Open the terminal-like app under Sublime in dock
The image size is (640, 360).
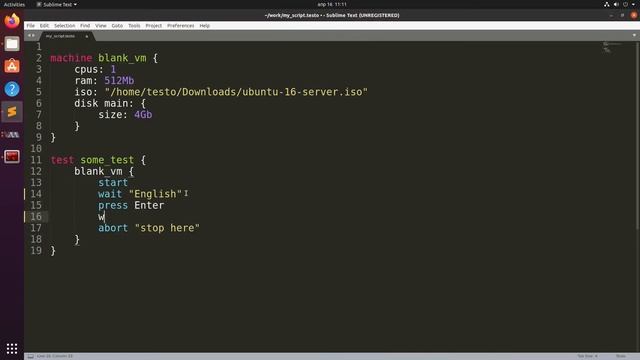click(x=12, y=134)
